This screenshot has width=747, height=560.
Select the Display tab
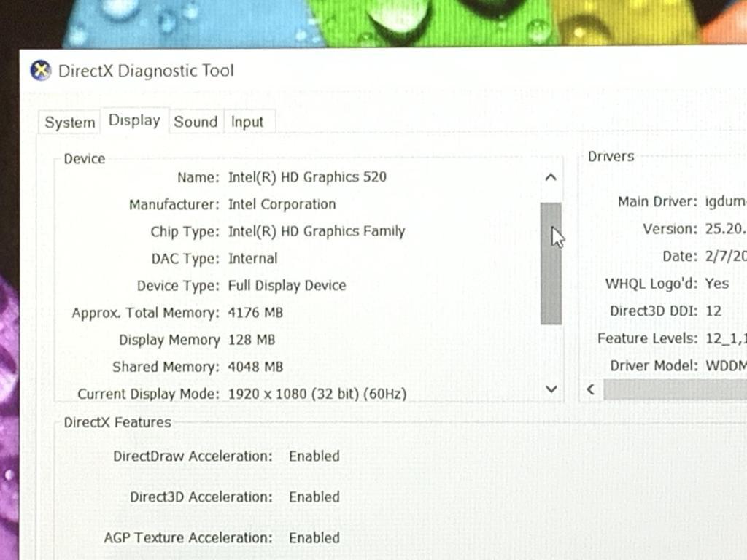point(134,120)
